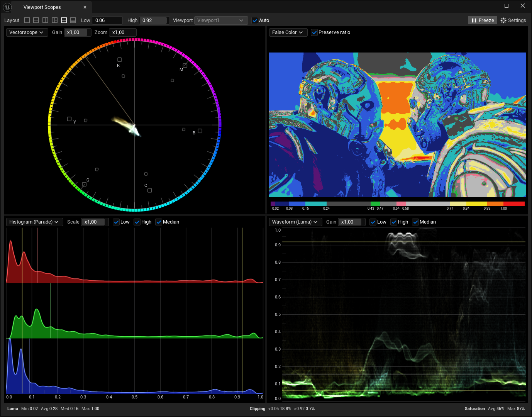Click the yellow segment of false color legend

click(476, 203)
